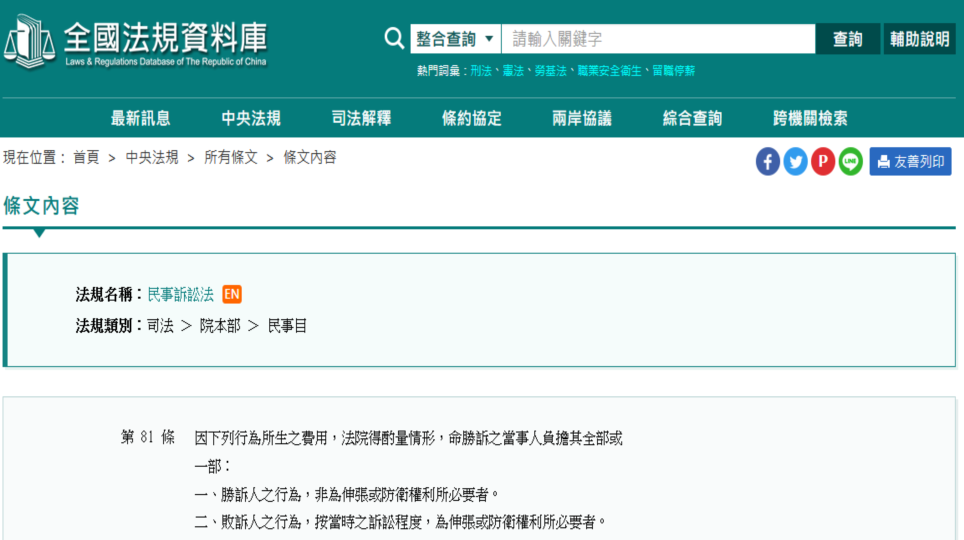Share the article via Twitter icon
Screen dimensions: 964x540
click(x=795, y=161)
